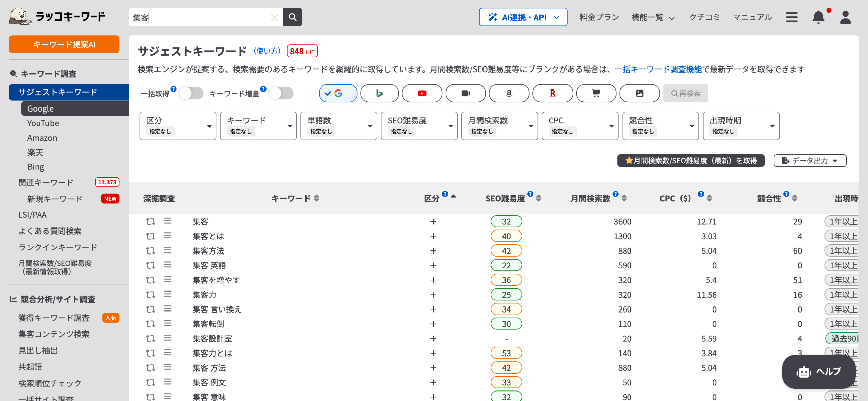This screenshot has height=401, width=868.
Task: Select YouTube in the sidebar
Action: coord(43,123)
